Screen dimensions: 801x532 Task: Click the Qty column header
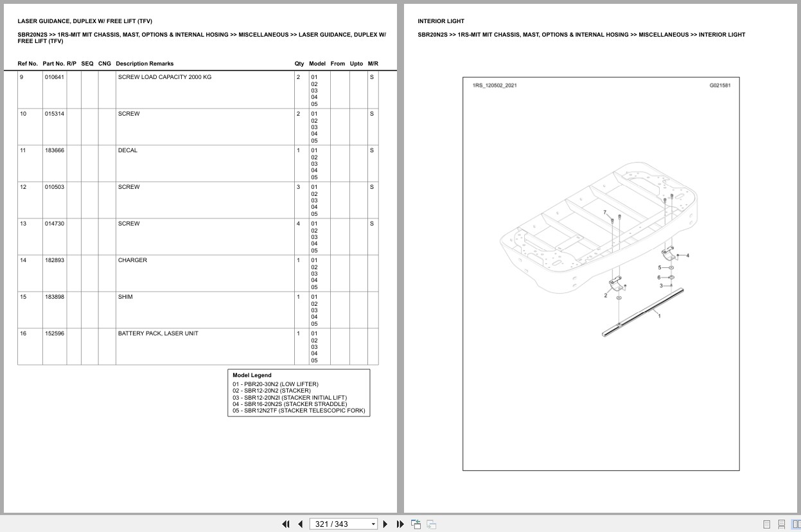click(x=299, y=64)
